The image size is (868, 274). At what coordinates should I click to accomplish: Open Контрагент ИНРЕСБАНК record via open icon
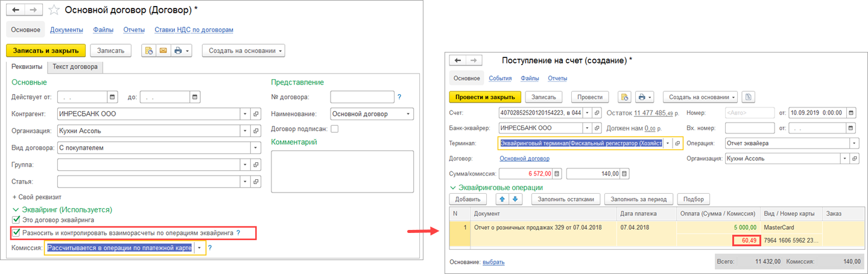click(x=256, y=113)
